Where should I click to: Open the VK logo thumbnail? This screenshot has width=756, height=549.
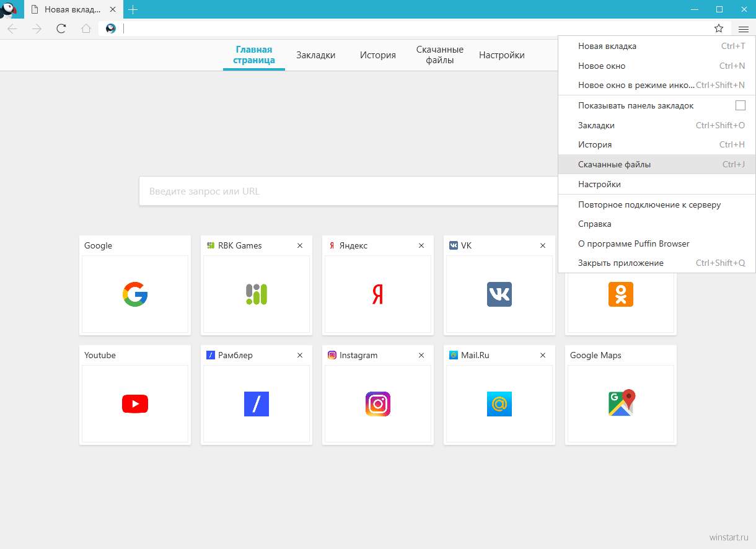499,294
